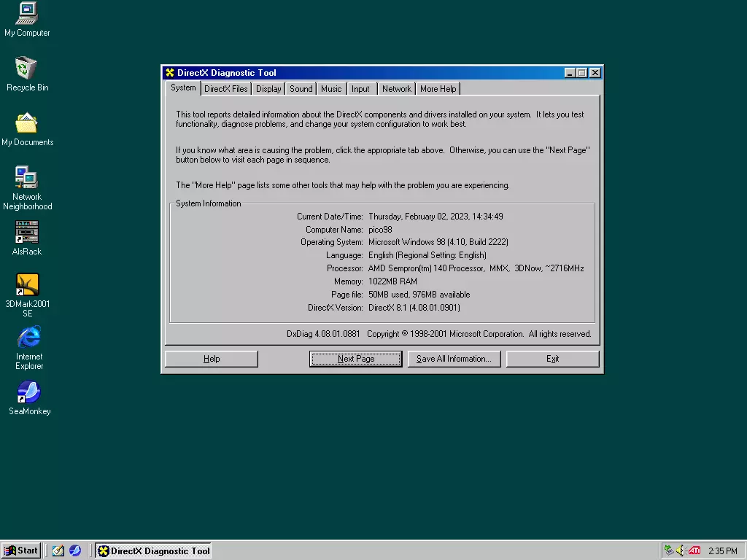
Task: Click the Microsoft Windows 98 operating system value
Action: tap(438, 242)
